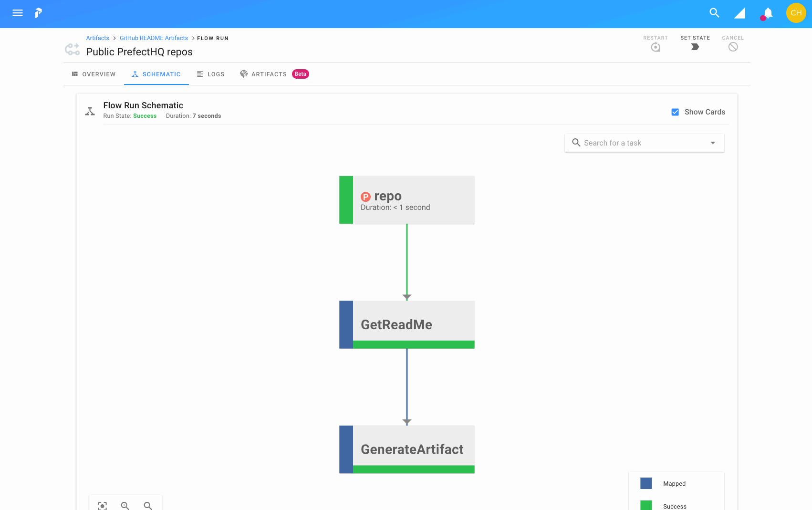The width and height of the screenshot is (812, 510).
Task: Open the notifications bell
Action: pyautogui.click(x=768, y=13)
